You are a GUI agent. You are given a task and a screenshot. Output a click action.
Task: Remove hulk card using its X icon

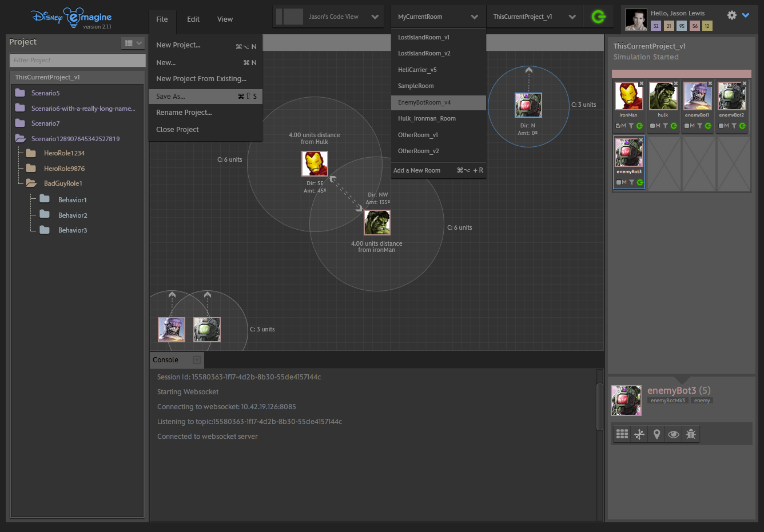(676, 83)
